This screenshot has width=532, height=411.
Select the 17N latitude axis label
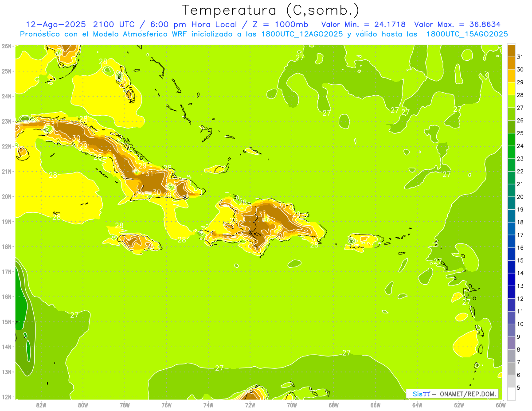coord(7,271)
